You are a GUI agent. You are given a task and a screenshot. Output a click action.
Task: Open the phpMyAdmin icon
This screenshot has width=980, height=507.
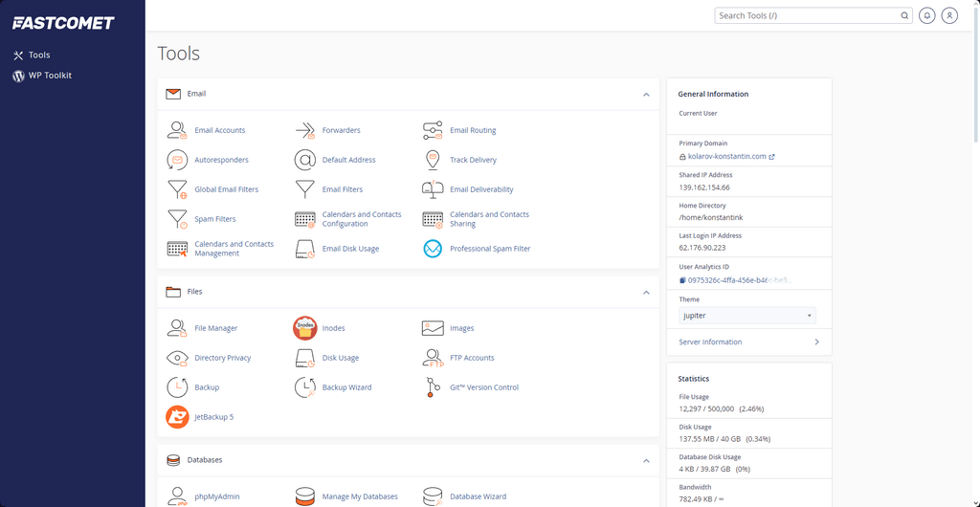click(177, 496)
